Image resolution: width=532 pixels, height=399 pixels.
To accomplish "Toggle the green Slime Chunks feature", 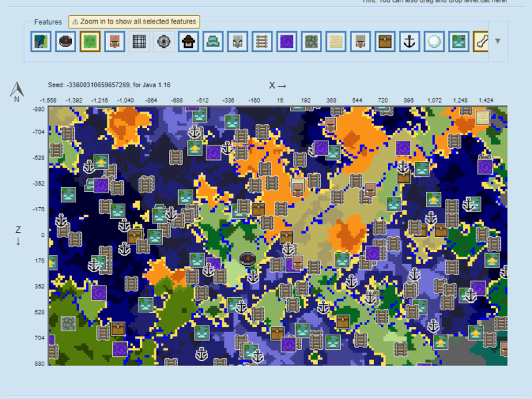I will [x=90, y=42].
